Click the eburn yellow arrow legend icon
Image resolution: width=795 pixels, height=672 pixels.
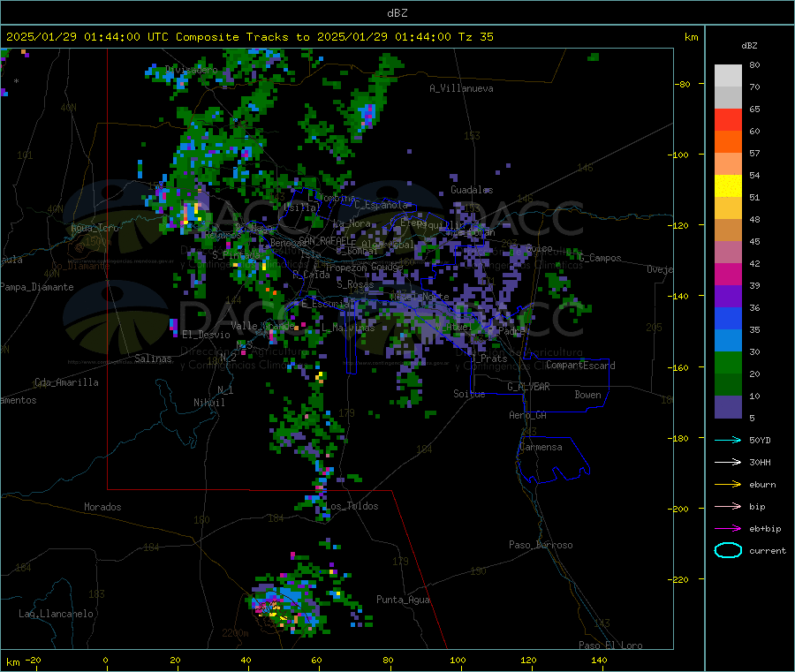pos(728,485)
